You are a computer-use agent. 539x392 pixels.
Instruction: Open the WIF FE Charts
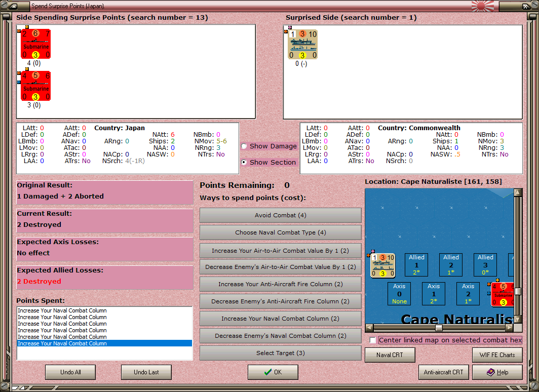[497, 355]
